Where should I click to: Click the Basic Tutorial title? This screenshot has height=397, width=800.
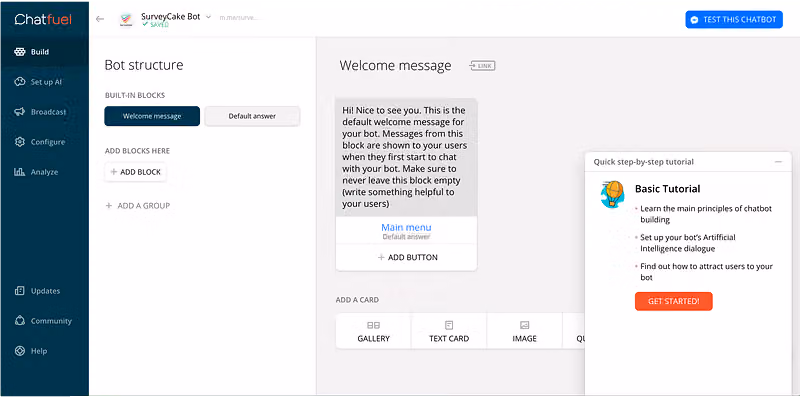(x=667, y=189)
